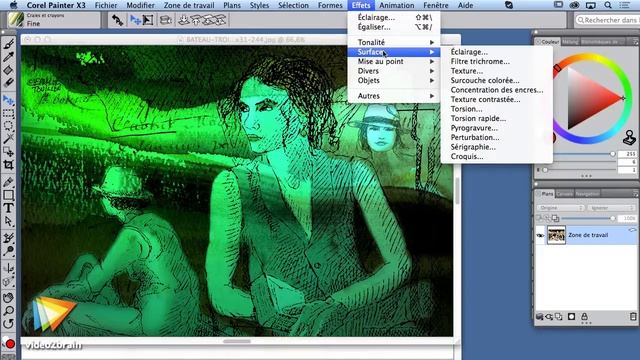This screenshot has height=360, width=640.
Task: Click the clone color rubber stamp icon
Action: pos(629,138)
